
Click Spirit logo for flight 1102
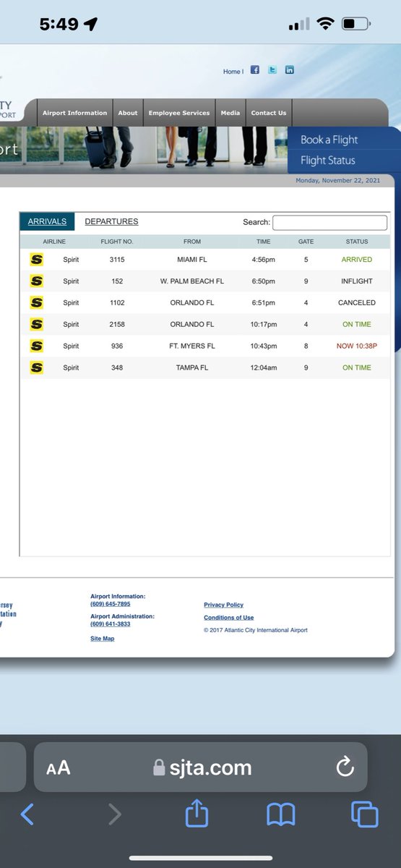click(36, 303)
